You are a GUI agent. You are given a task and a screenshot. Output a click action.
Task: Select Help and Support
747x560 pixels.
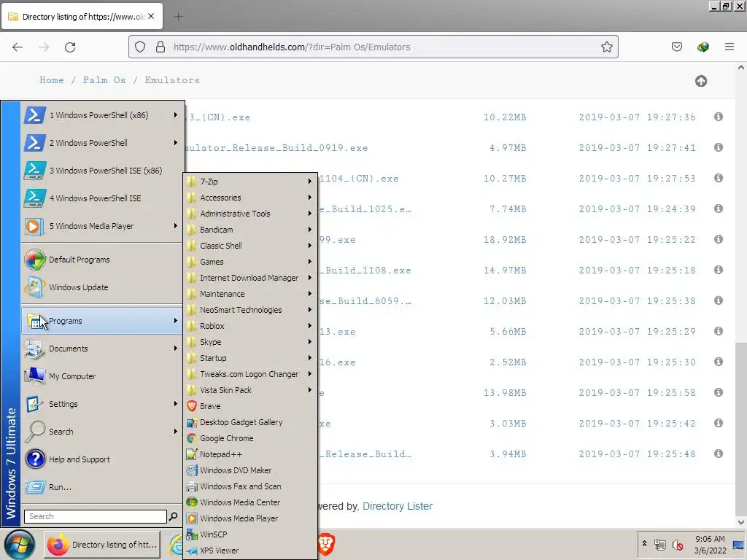pyautogui.click(x=102, y=459)
